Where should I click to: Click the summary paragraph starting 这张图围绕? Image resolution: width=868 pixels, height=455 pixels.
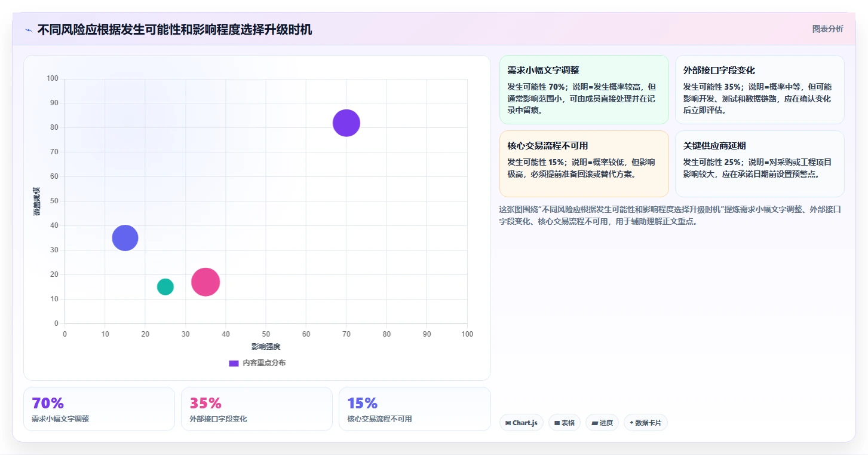(670, 215)
